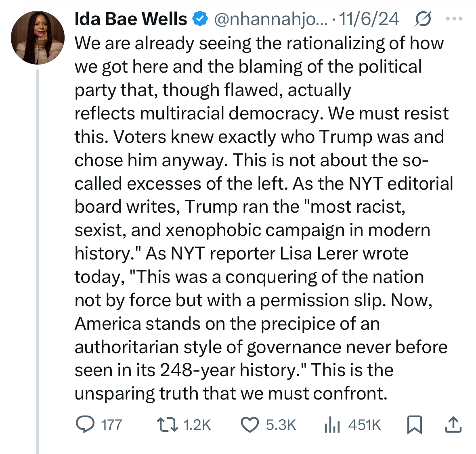Click the Grok slashed-circle icon

423,19
